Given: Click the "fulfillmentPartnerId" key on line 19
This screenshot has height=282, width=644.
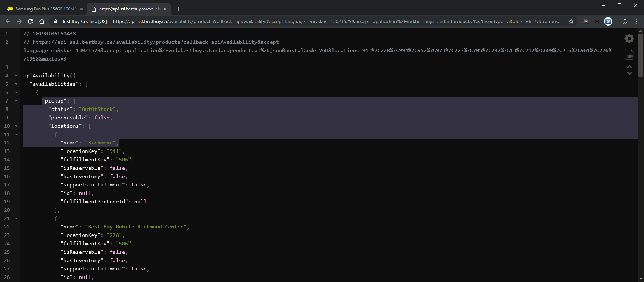Looking at the screenshot, I should click(x=94, y=202).
